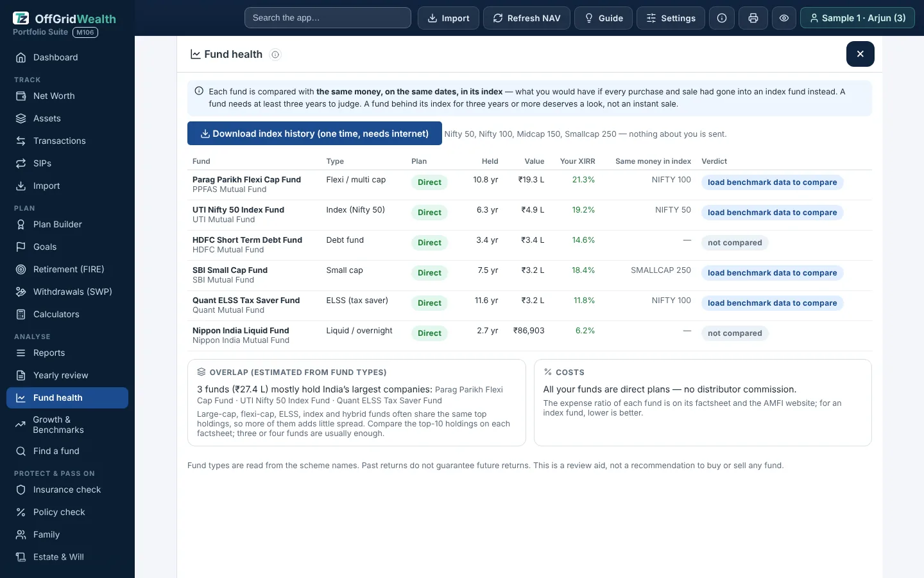Viewport: 924px width, 578px height.
Task: Go to Find a fund
Action: (67, 451)
